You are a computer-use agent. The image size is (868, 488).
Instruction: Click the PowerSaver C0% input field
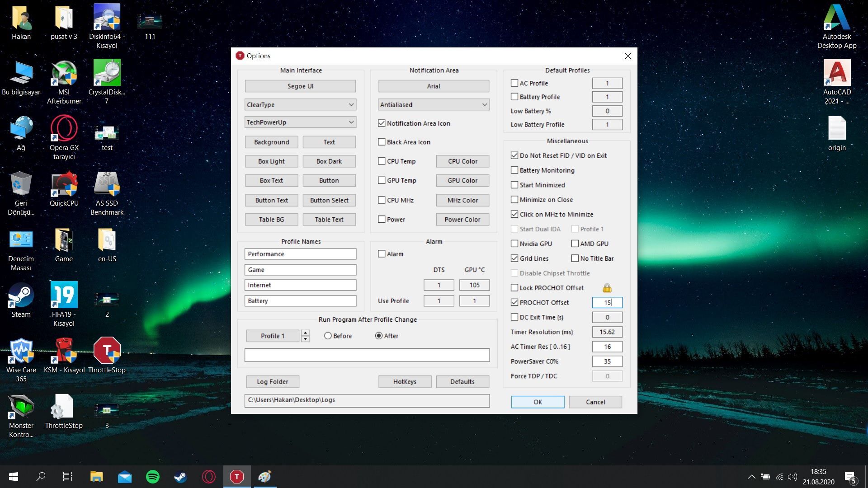click(x=607, y=361)
